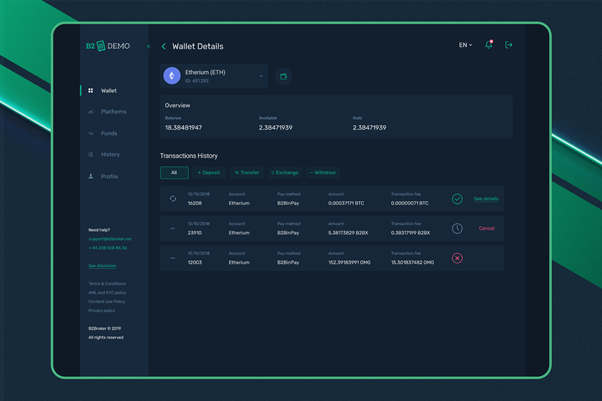This screenshot has width=602, height=401.
Task: Filter transactions by Withdraw
Action: tap(323, 173)
